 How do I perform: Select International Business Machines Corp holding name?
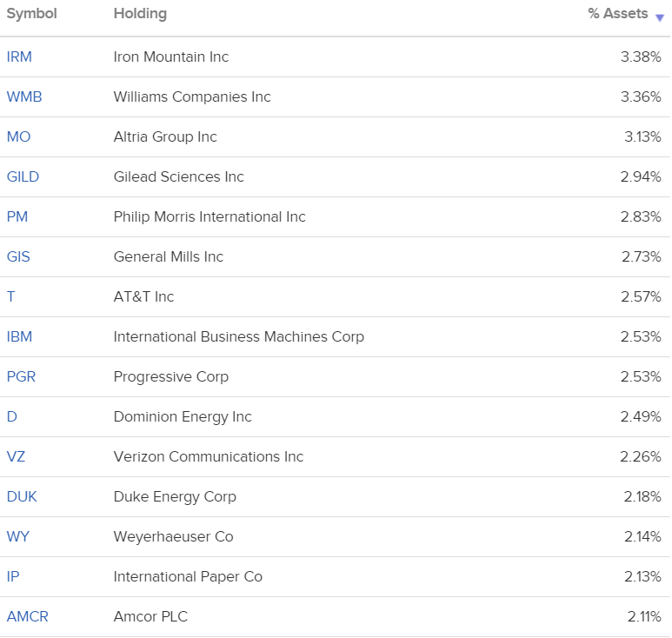coord(239,336)
